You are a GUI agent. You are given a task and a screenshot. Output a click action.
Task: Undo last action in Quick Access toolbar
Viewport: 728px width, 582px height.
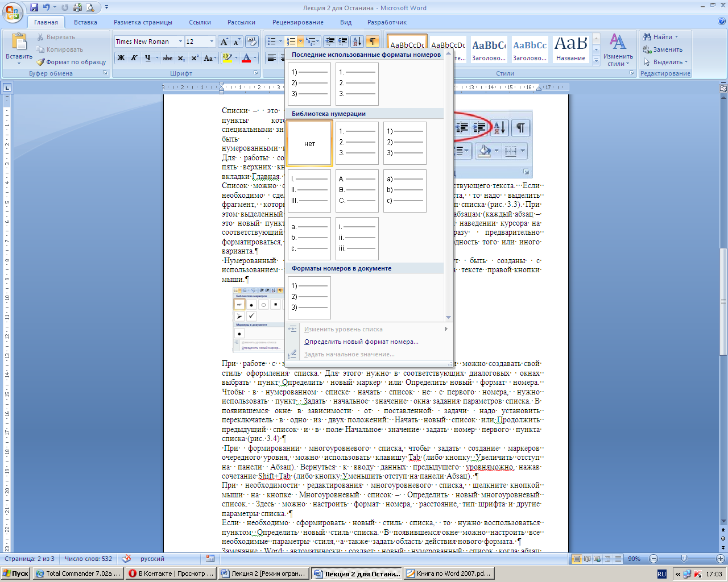(47, 8)
